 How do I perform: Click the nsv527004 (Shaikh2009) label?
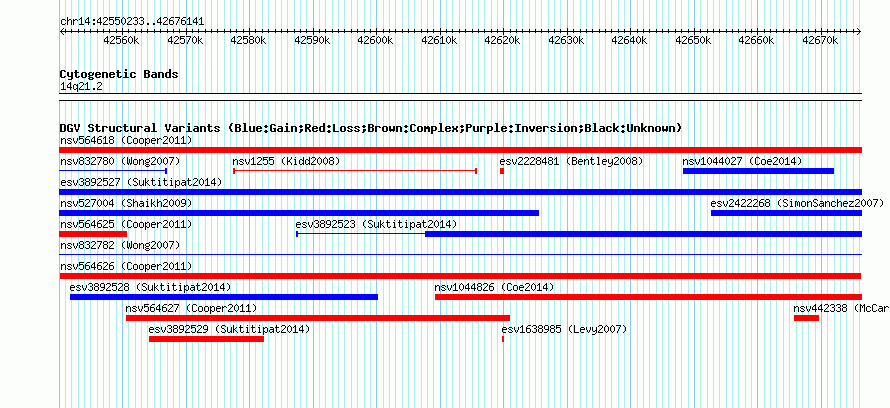pos(126,203)
